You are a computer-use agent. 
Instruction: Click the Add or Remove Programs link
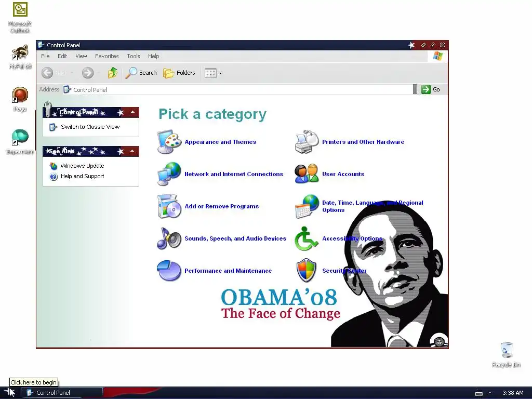221,206
